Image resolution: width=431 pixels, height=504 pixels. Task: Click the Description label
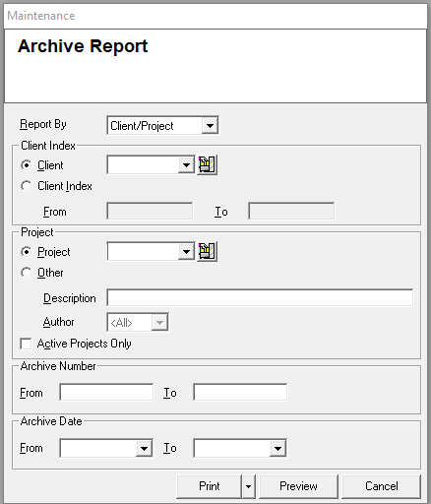pos(70,298)
